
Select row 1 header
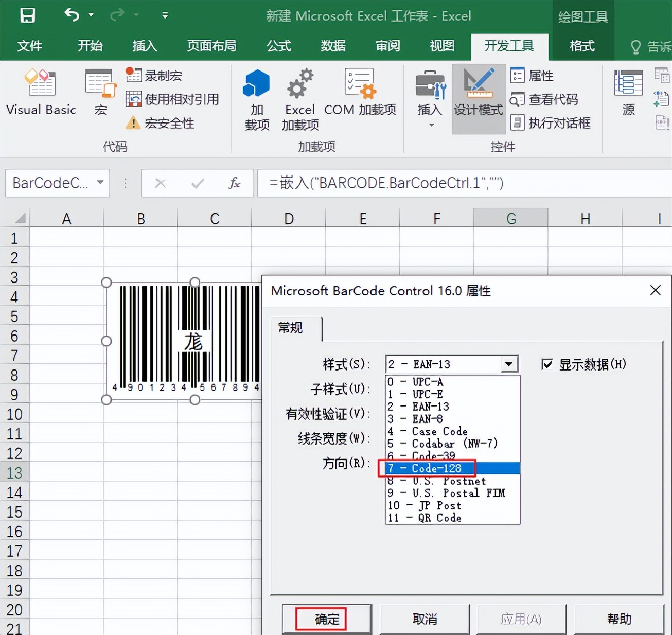pyautogui.click(x=14, y=238)
